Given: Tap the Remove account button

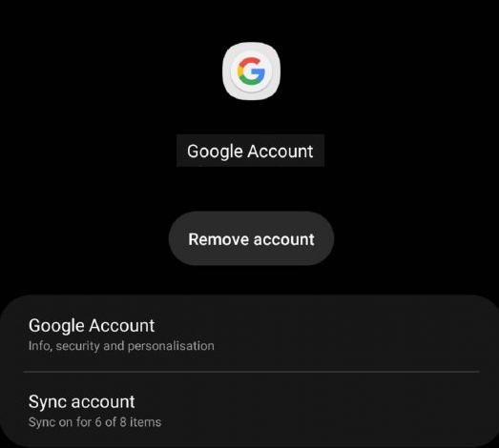Looking at the screenshot, I should pos(251,238).
